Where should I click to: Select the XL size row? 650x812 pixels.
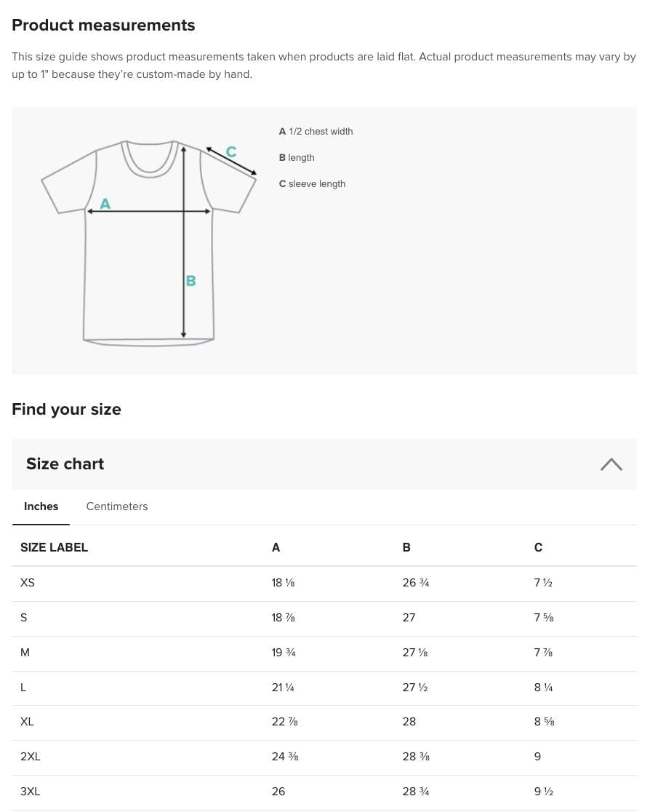(27, 722)
